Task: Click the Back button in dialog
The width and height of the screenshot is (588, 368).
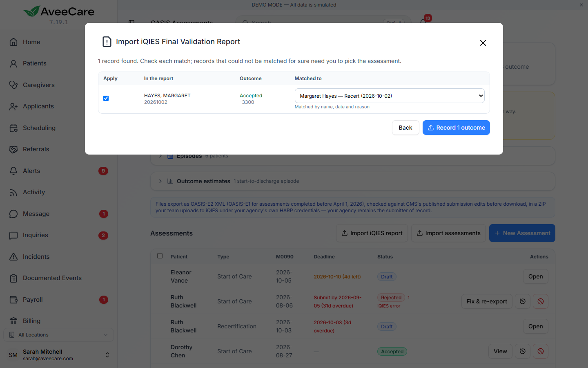Action: (x=405, y=128)
